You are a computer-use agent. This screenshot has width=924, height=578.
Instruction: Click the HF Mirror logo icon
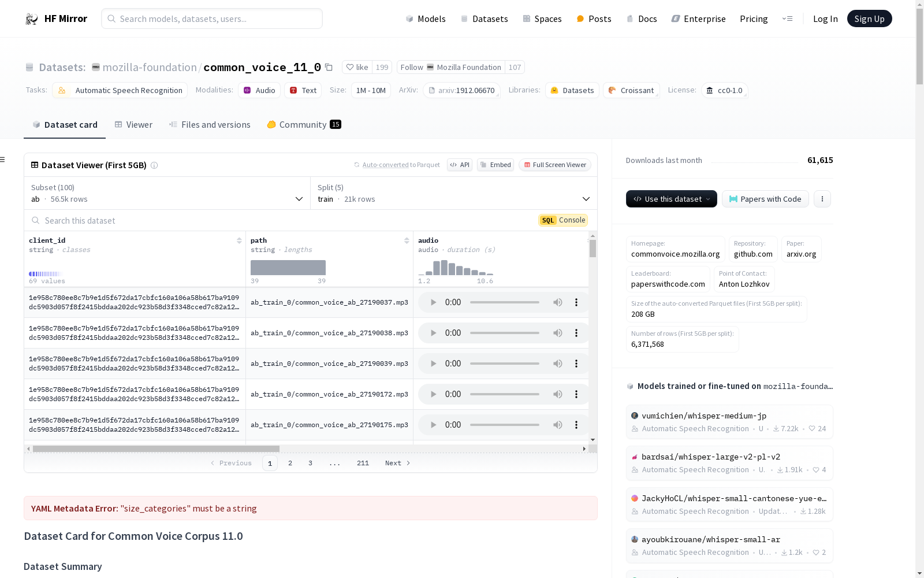click(32, 19)
